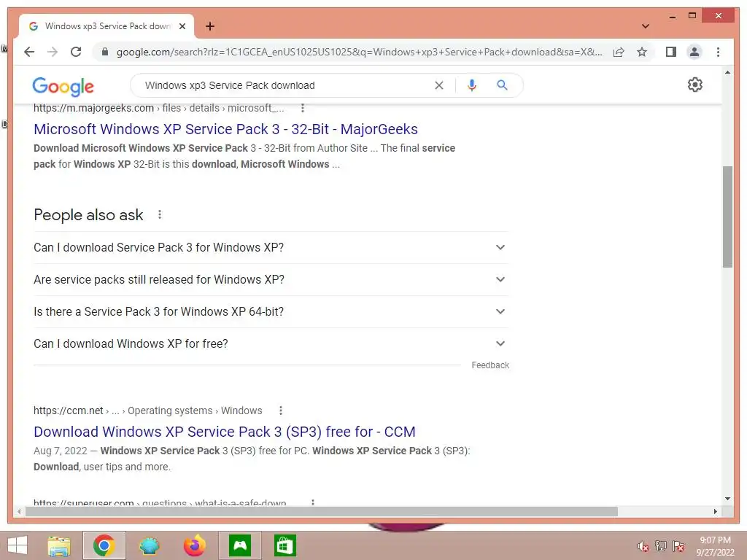
Task: Open more options for superuser.com result
Action: tap(312, 502)
